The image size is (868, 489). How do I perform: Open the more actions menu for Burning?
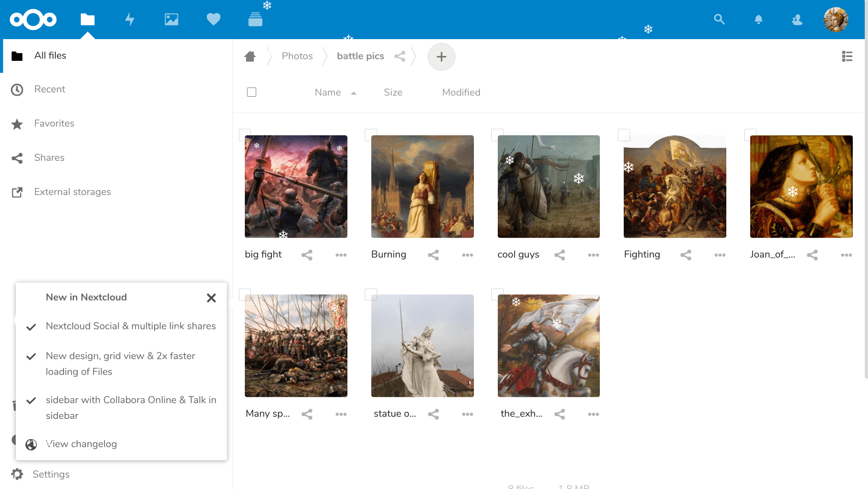[x=467, y=255]
